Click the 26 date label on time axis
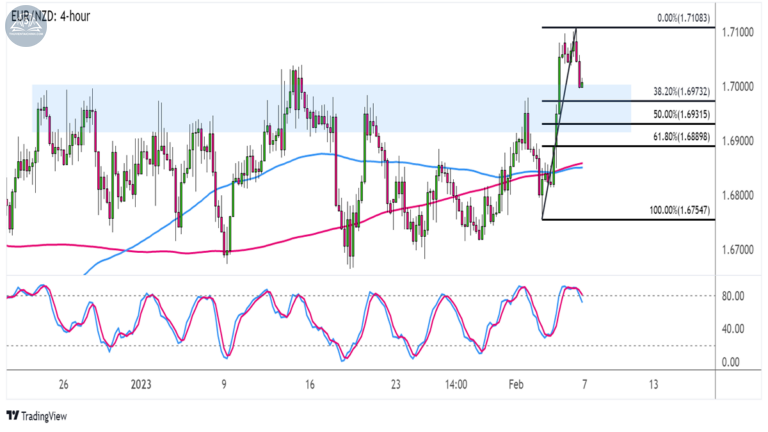This screenshot has height=432, width=768. click(64, 384)
